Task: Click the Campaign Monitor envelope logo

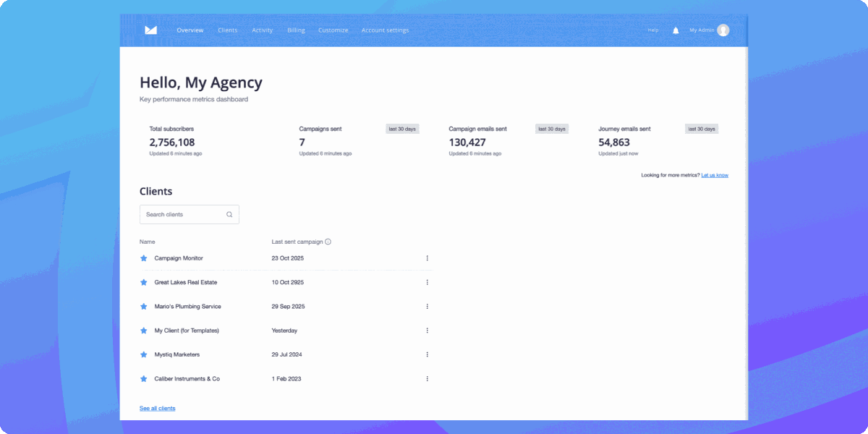Action: (x=150, y=30)
